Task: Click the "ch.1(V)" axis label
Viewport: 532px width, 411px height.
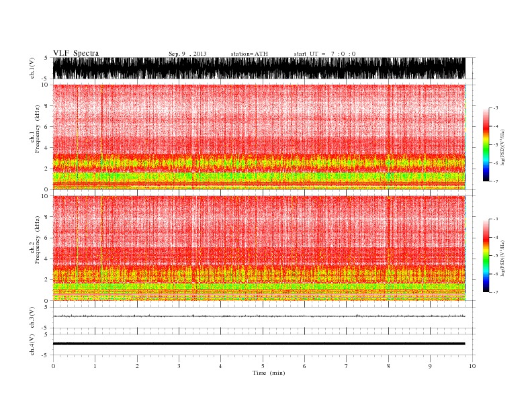Action: [x=32, y=68]
